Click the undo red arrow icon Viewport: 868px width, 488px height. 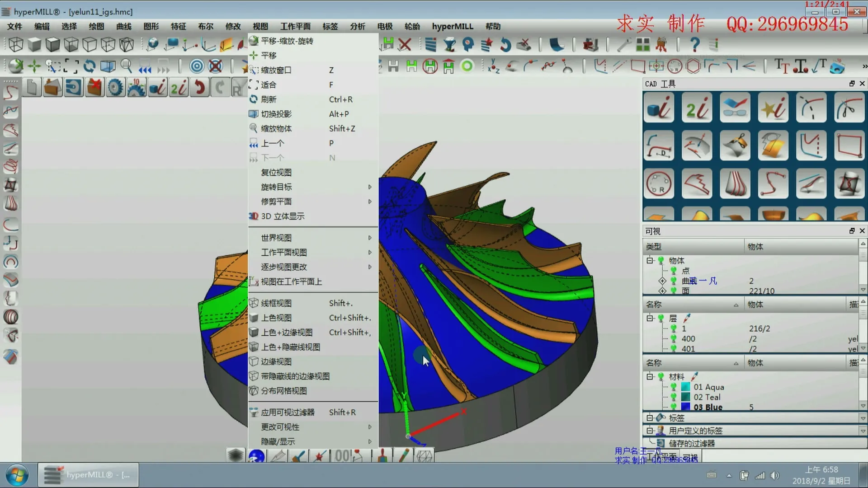(199, 87)
